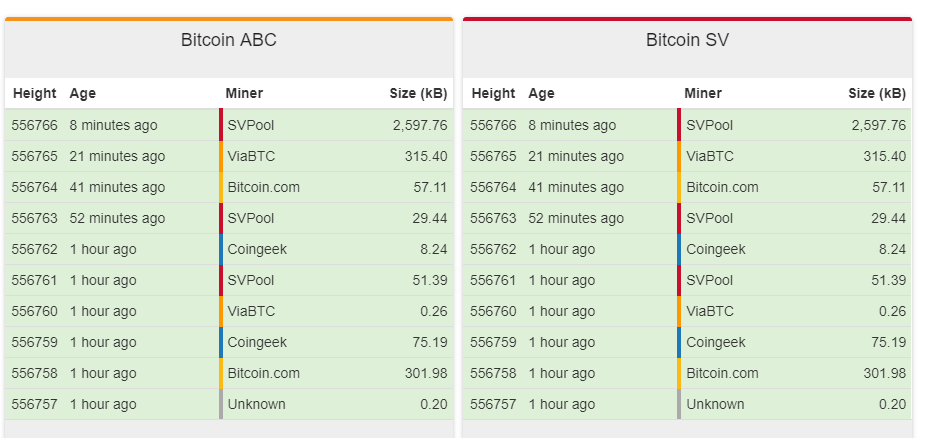The image size is (929, 438).
Task: Click gray color bar beside Unknown miner in Bitcoin ABC
Action: point(221,405)
